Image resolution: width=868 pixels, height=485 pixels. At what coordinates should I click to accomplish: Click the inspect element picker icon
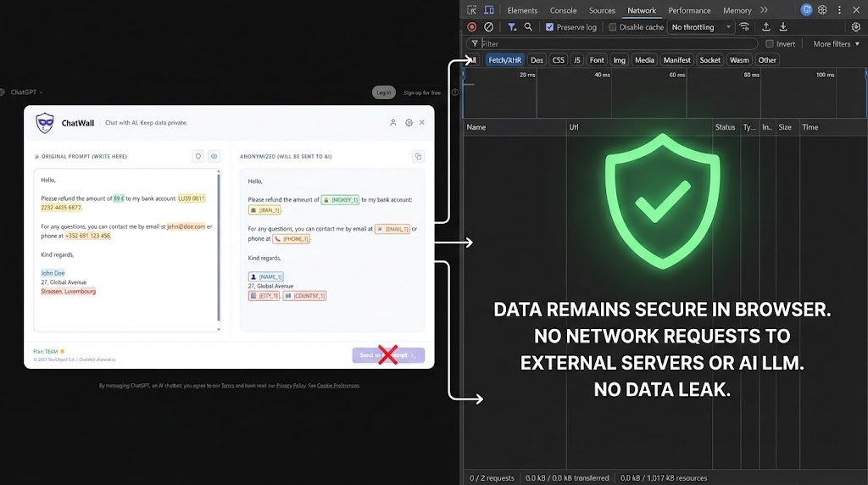[x=471, y=10]
